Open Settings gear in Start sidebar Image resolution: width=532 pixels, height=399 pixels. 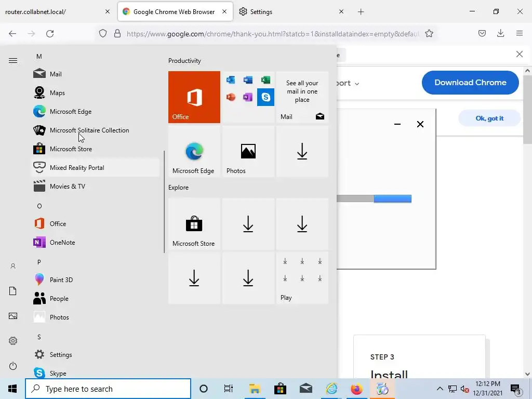tap(13, 341)
